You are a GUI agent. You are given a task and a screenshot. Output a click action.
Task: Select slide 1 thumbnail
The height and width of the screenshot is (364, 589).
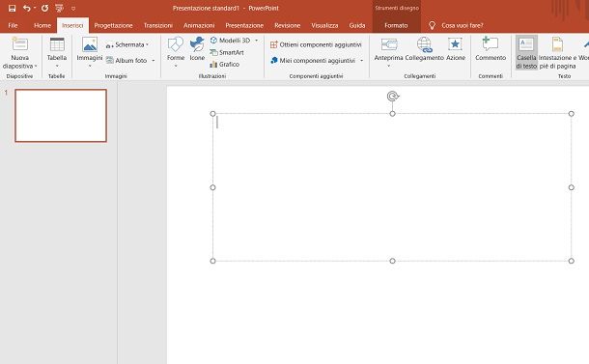61,116
